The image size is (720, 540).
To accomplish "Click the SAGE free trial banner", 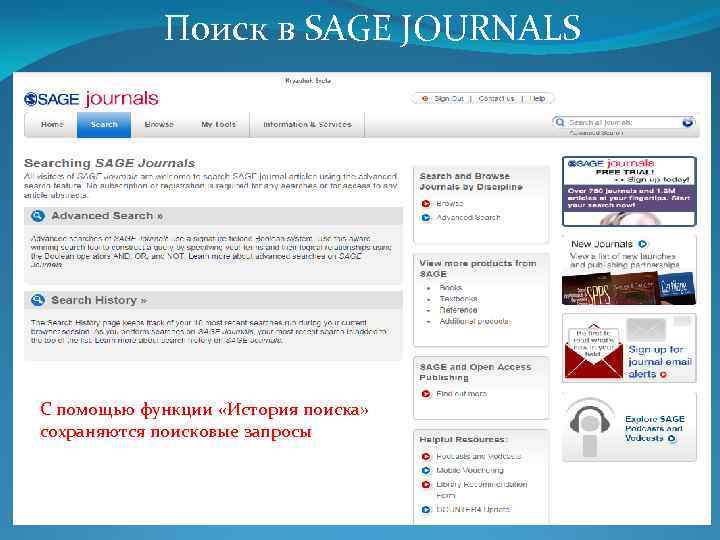I will [629, 191].
